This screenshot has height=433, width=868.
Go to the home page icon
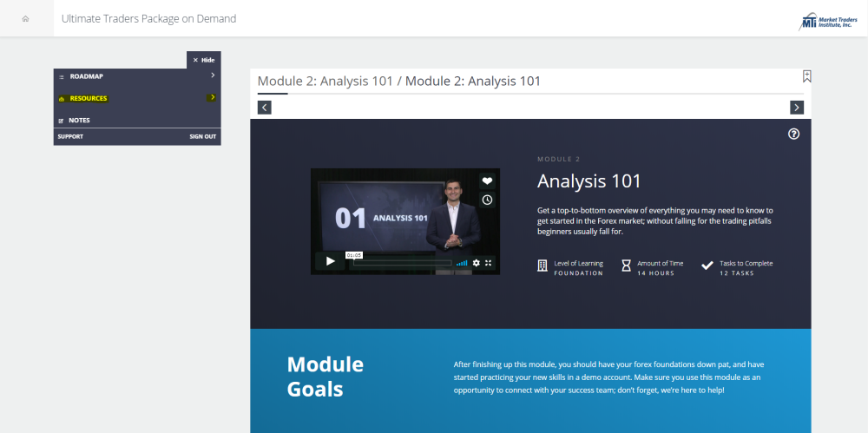[x=25, y=19]
